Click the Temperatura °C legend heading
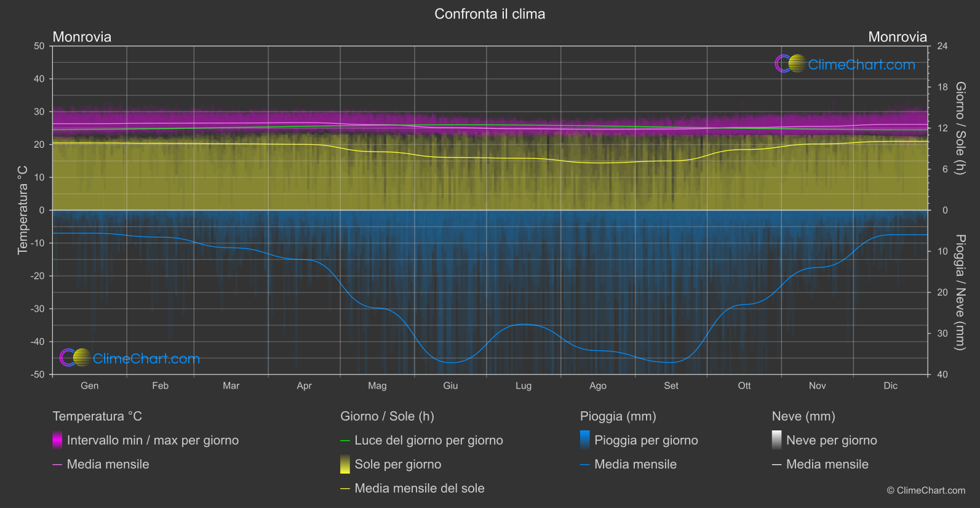The width and height of the screenshot is (980, 508). [97, 416]
